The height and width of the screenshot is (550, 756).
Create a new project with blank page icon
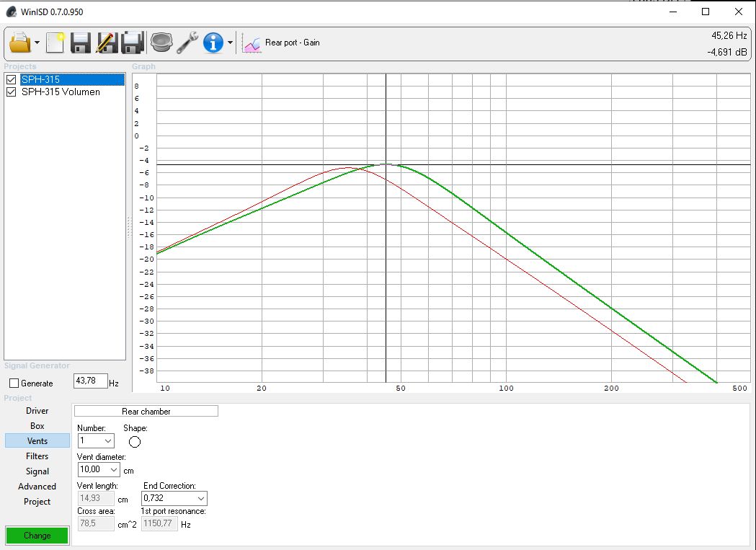point(55,43)
